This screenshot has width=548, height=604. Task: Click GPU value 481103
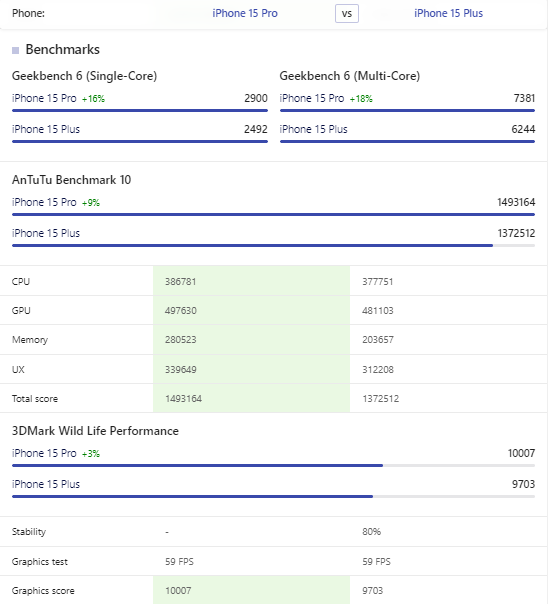pyautogui.click(x=378, y=310)
